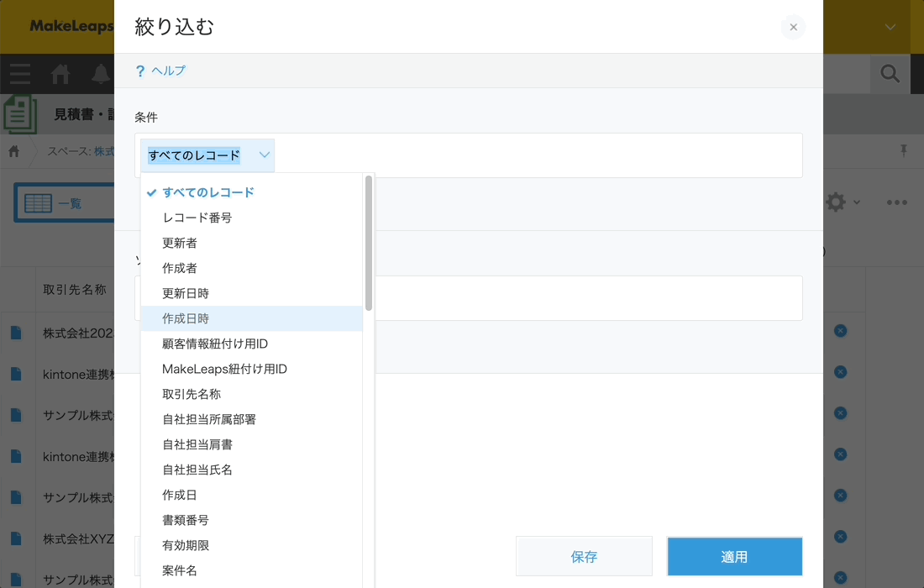The width and height of the screenshot is (924, 588).
Task: Choose 更新日時 from the dropdown list
Action: coord(252,293)
